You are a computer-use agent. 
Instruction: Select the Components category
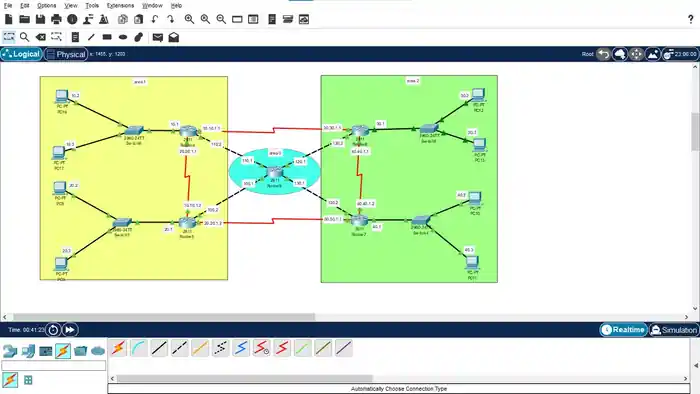tap(46, 351)
